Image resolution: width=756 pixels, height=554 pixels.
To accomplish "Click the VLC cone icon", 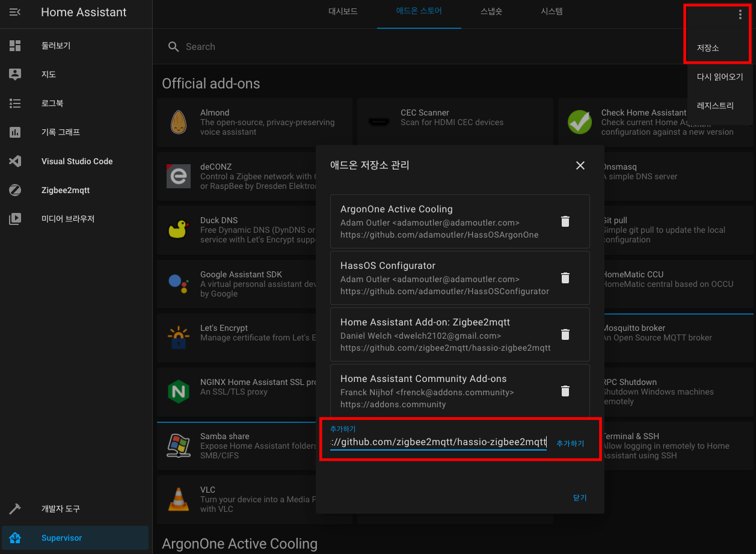I will point(179,499).
